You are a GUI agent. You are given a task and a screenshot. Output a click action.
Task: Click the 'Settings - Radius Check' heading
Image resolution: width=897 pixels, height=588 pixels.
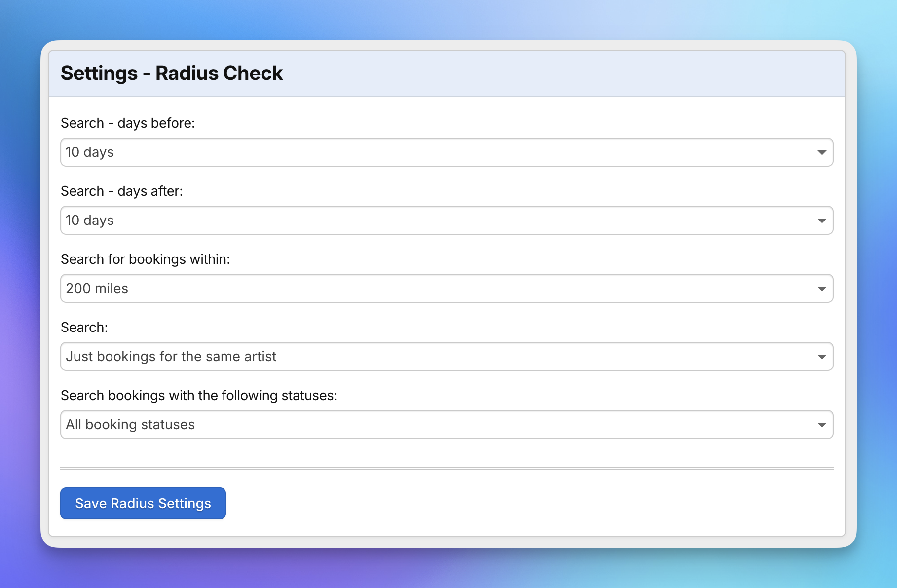tap(172, 73)
